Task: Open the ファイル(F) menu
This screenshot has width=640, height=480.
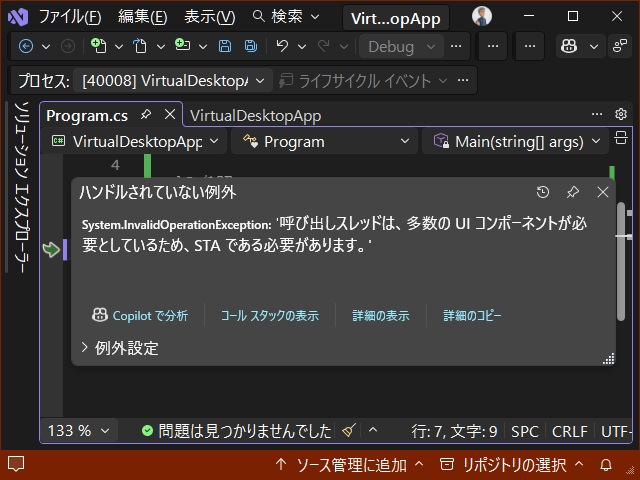Action: (70, 17)
